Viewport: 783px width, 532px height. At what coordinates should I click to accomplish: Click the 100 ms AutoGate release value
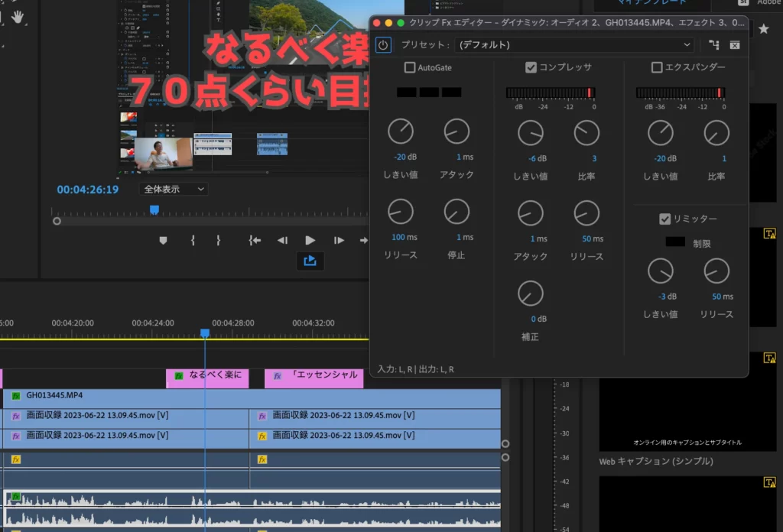click(x=404, y=237)
